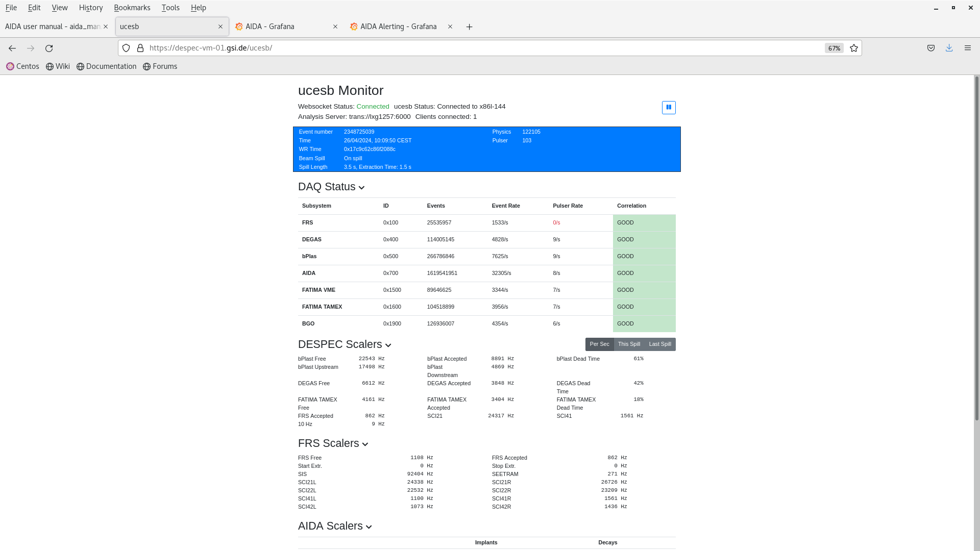Close the AIDA Alerting - Grafana tab
This screenshot has width=980, height=551.
(450, 27)
